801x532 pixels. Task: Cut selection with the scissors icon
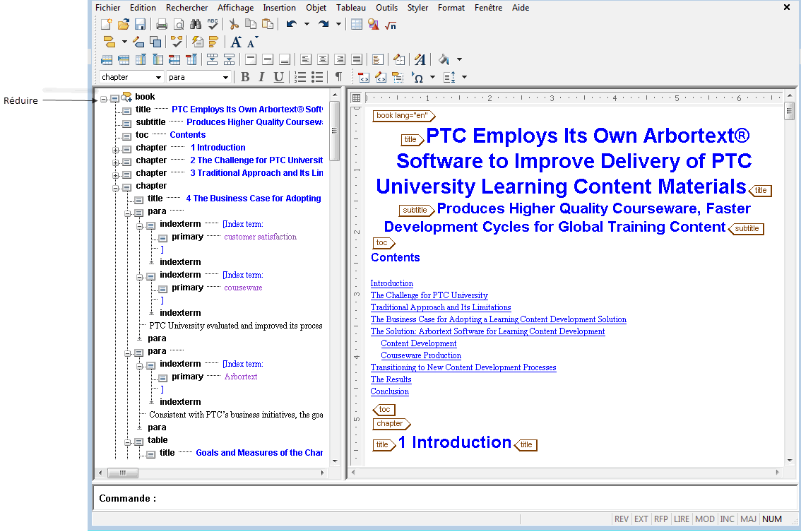[234, 24]
